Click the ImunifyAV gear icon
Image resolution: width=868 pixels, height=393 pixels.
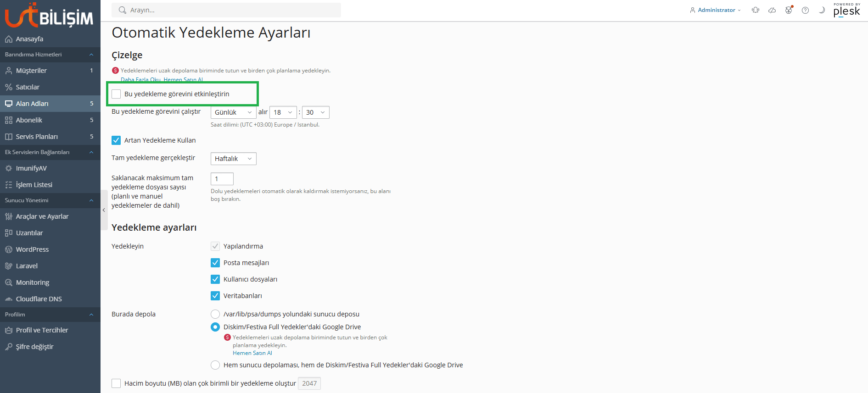[x=9, y=168]
